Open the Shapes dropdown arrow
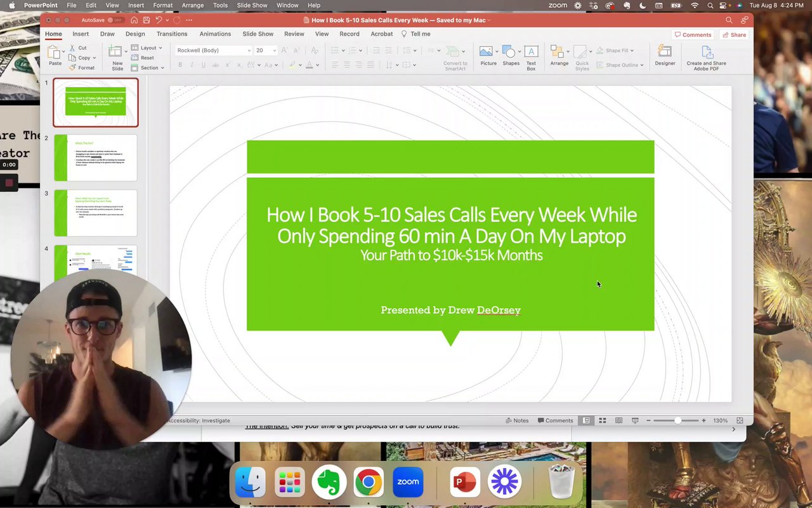The width and height of the screenshot is (812, 508). 520,51
